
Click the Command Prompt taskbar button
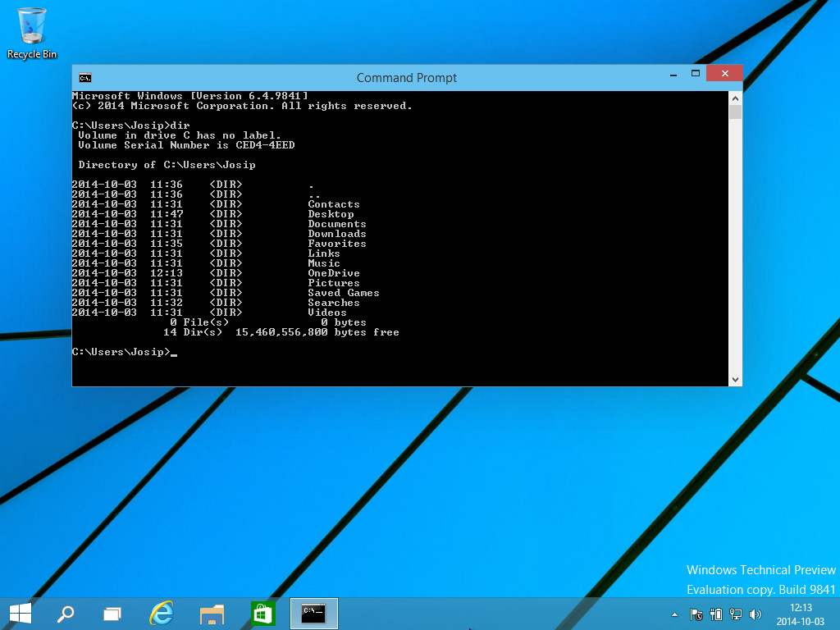click(313, 613)
